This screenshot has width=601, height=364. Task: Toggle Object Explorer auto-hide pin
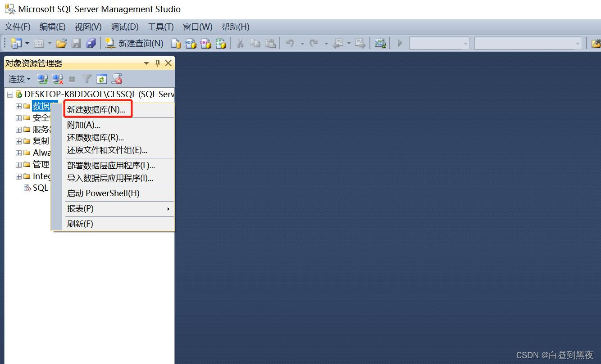(158, 63)
